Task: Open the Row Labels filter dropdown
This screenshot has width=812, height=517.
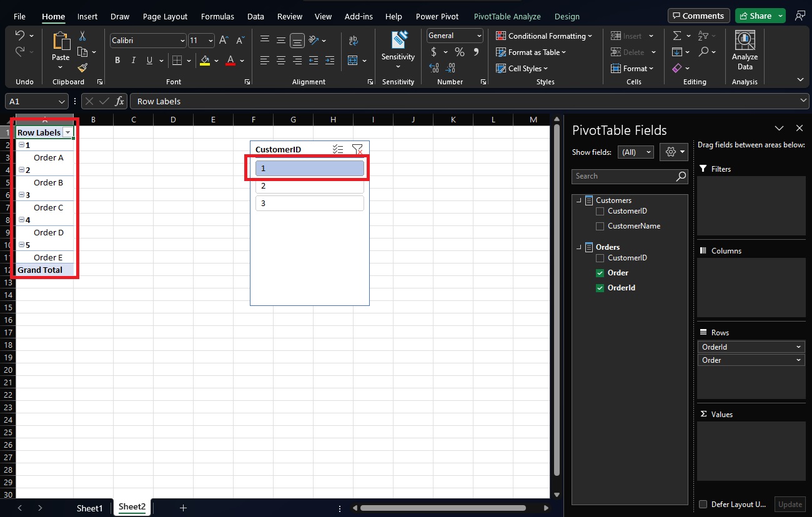Action: [68, 132]
